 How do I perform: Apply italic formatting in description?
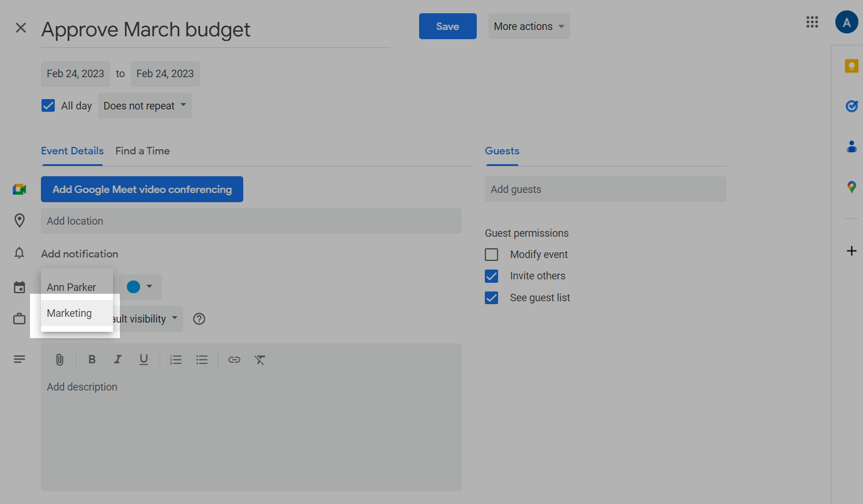tap(118, 359)
